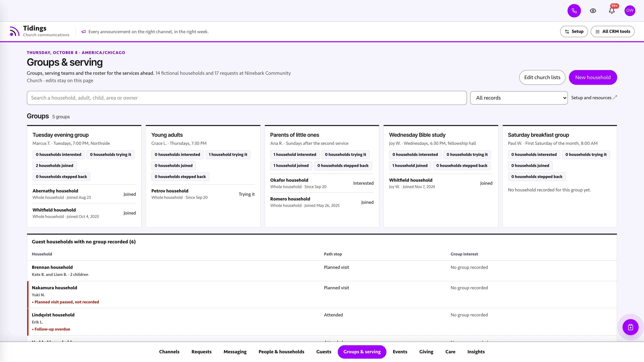
Task: Click the Path stop column header
Action: click(333, 254)
